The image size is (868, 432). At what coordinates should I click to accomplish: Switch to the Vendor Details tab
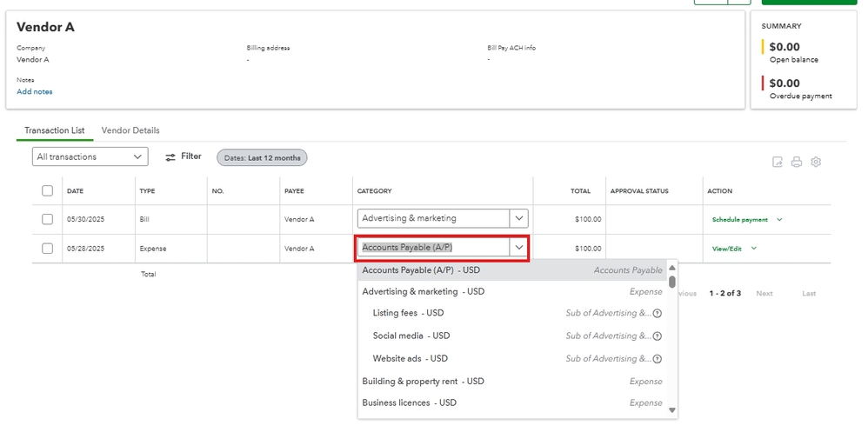(x=130, y=130)
